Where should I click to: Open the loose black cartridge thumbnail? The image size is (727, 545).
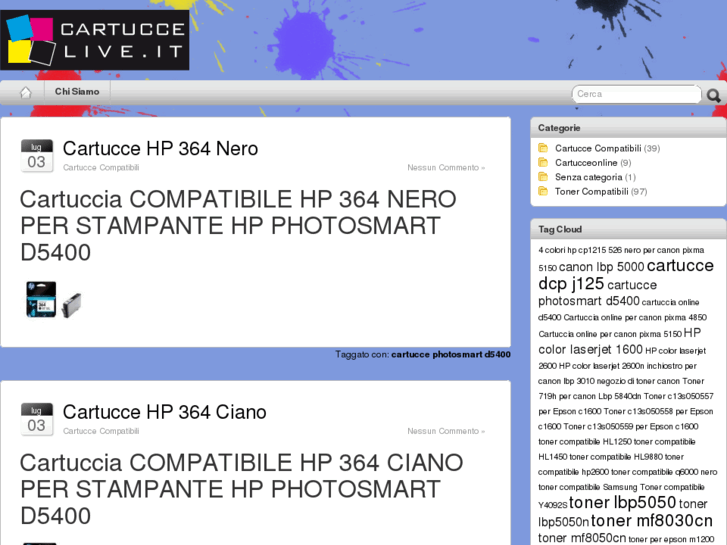tap(71, 305)
